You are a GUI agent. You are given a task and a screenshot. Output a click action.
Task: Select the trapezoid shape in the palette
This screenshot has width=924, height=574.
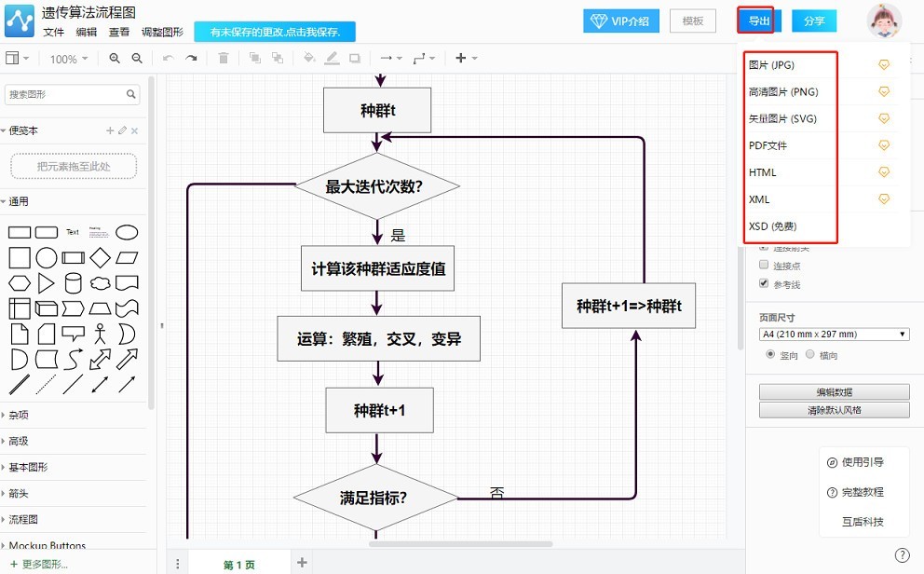[x=101, y=308]
